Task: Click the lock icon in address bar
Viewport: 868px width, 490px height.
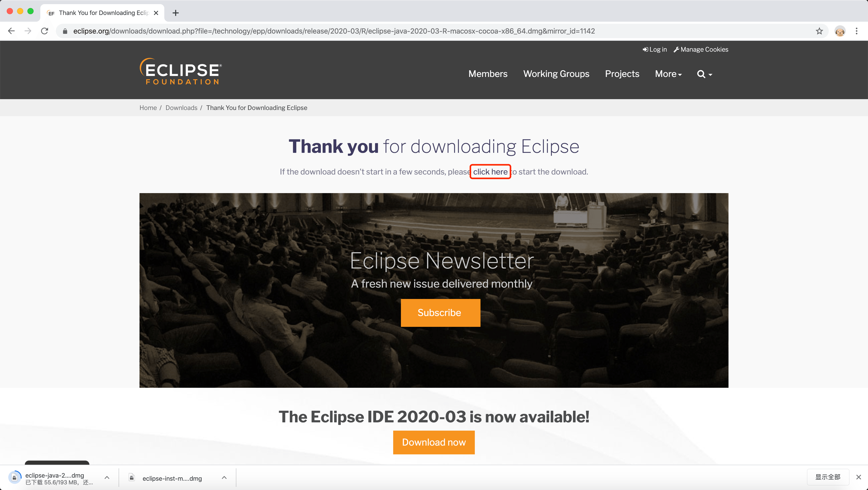Action: pos(65,31)
